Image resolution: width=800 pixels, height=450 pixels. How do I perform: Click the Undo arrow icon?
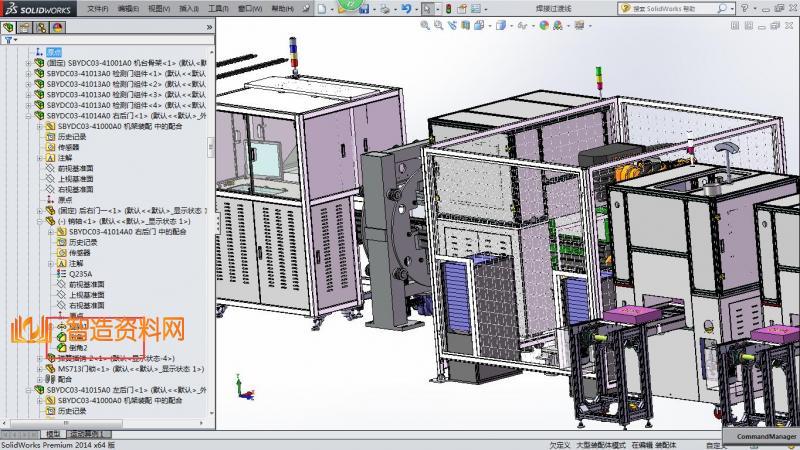[x=406, y=8]
